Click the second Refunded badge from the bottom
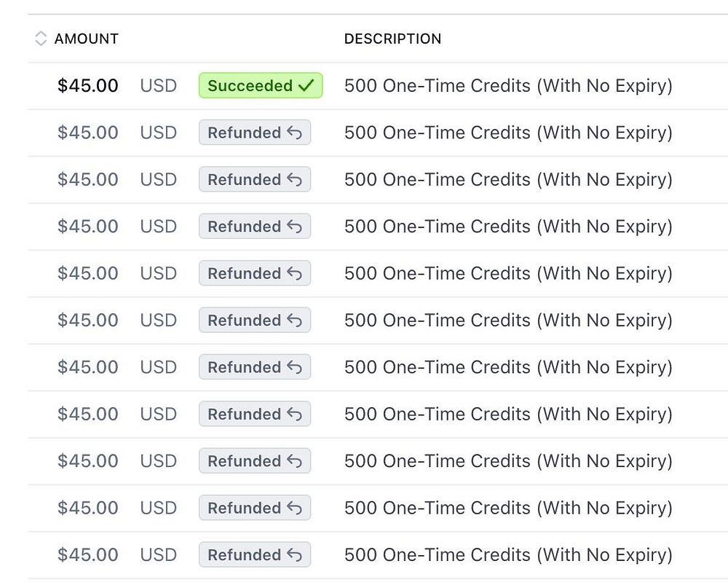The height and width of the screenshot is (585, 728). [254, 508]
